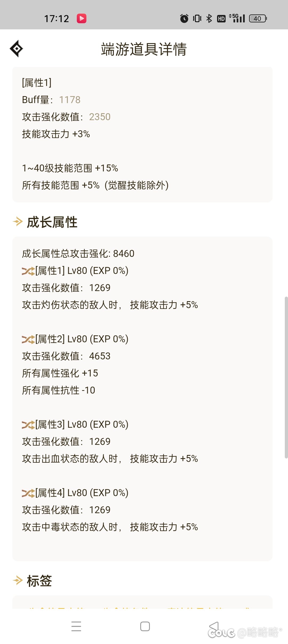Tap the vibrate mode status icon
This screenshot has height=644, width=288.
coord(196,18)
